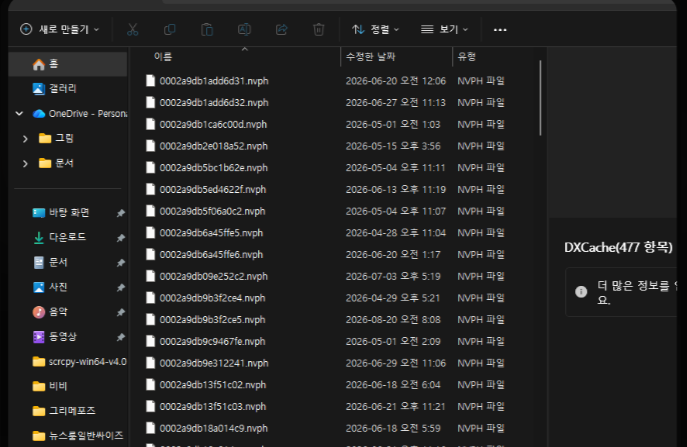The width and height of the screenshot is (687, 447).
Task: Click the file list vertical scrollbar
Action: click(x=540, y=98)
